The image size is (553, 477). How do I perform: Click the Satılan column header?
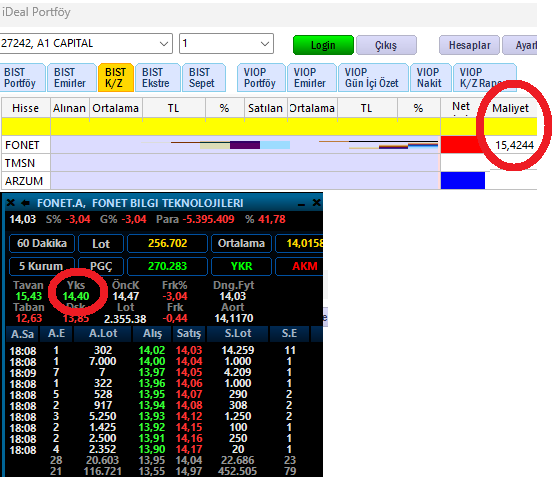click(265, 108)
